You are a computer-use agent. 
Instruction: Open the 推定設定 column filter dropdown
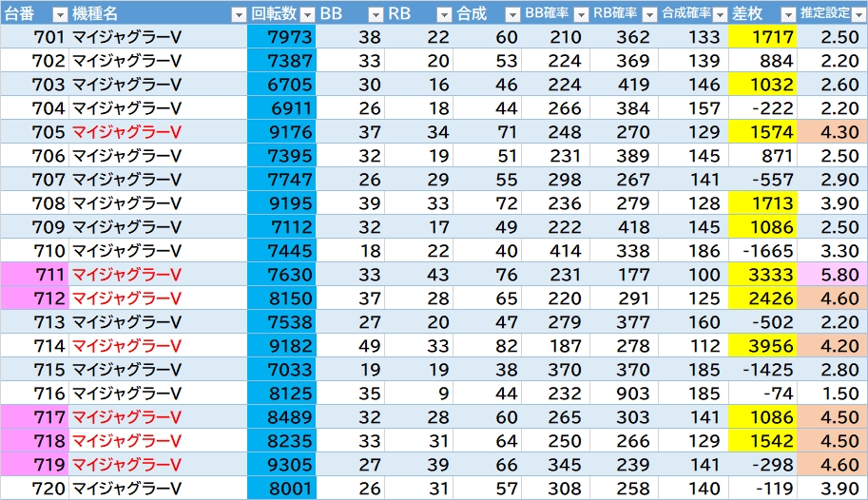coord(859,14)
